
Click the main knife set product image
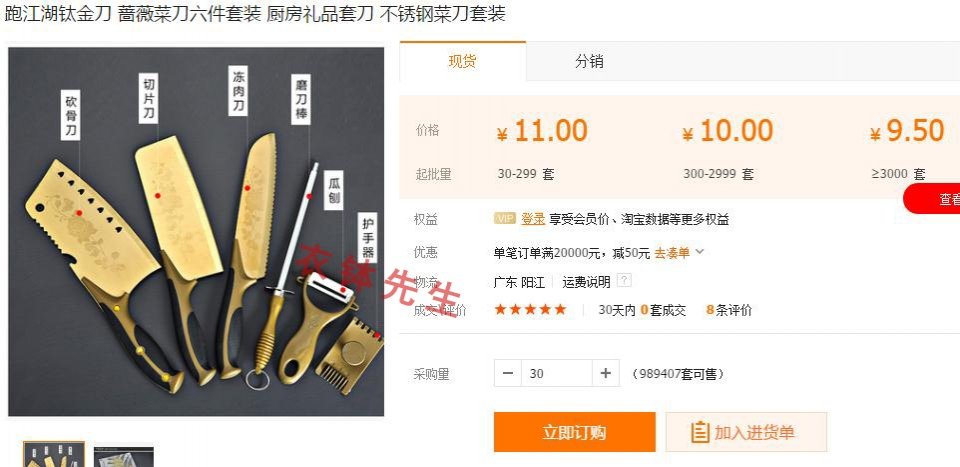(196, 231)
